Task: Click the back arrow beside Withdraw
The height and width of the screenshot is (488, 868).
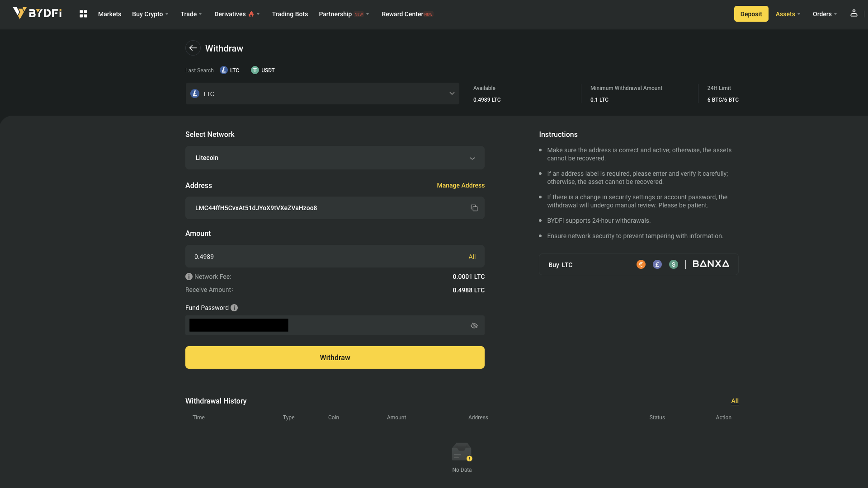Action: (x=193, y=48)
